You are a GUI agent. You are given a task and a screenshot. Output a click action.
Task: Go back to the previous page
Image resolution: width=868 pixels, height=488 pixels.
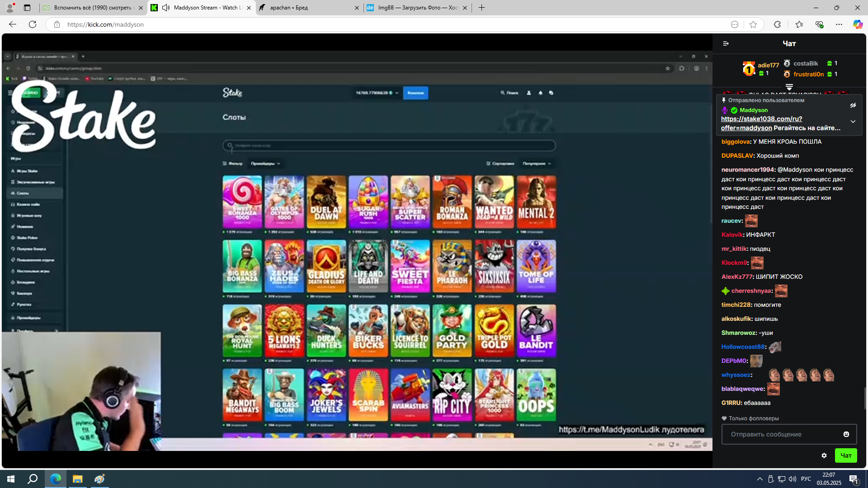tap(13, 24)
